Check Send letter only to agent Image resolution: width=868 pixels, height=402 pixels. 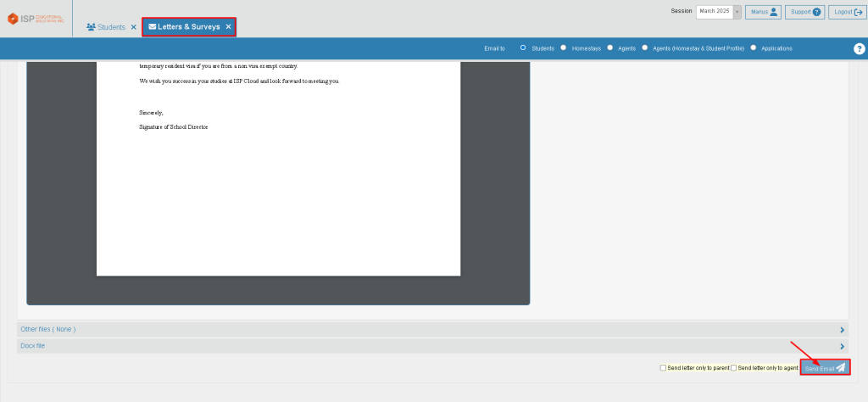[734, 368]
